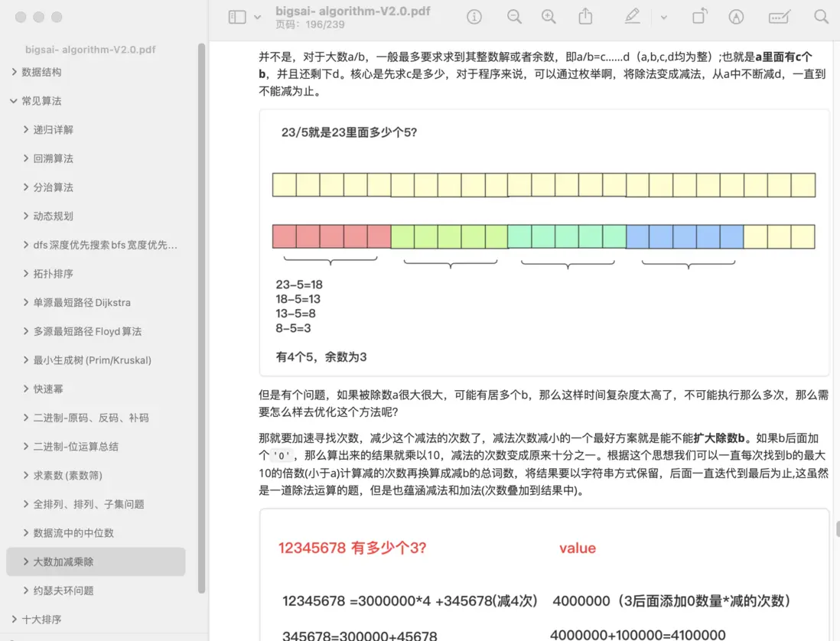Collapse the 常见算法 outline section
840x641 pixels.
pyautogui.click(x=14, y=101)
